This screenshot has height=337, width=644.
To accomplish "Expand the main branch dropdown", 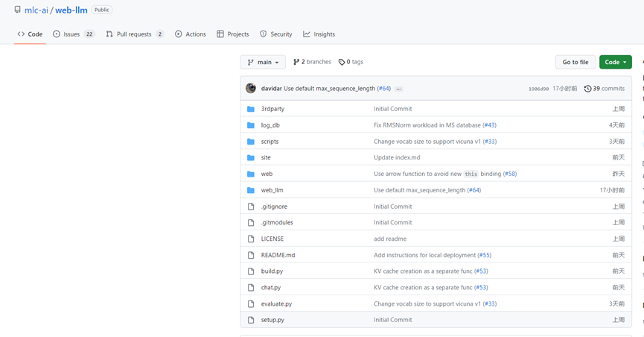I will tap(263, 62).
